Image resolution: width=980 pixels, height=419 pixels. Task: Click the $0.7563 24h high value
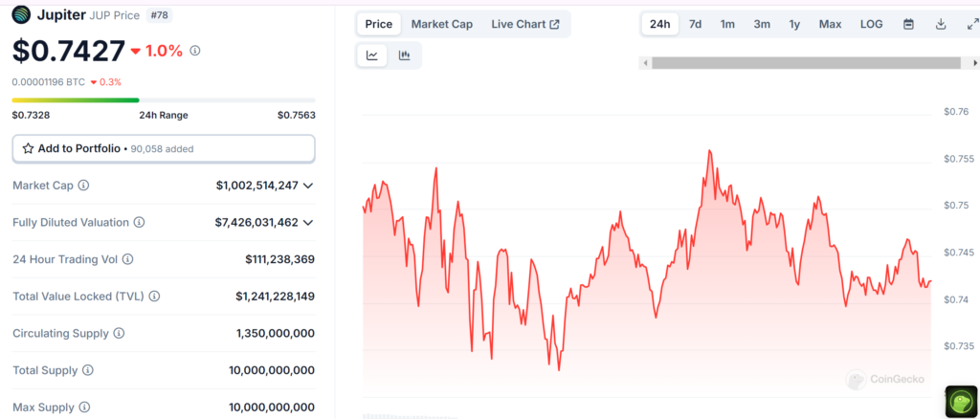pyautogui.click(x=297, y=115)
